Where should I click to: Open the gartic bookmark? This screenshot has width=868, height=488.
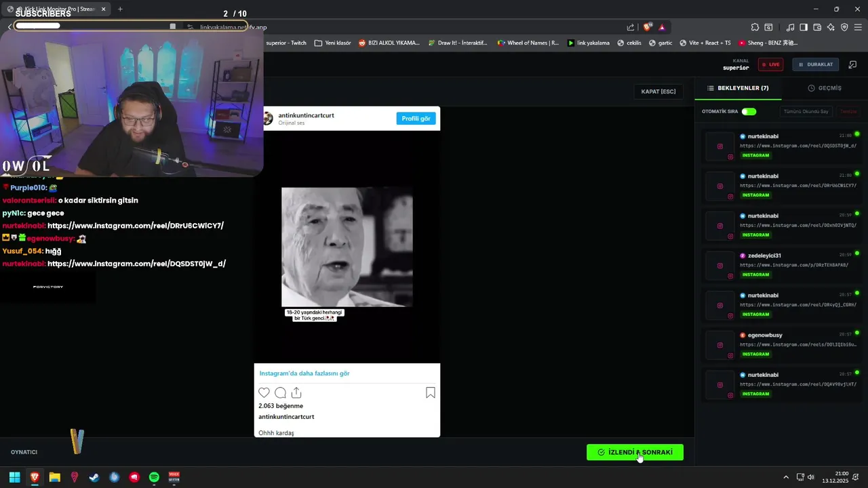click(660, 43)
